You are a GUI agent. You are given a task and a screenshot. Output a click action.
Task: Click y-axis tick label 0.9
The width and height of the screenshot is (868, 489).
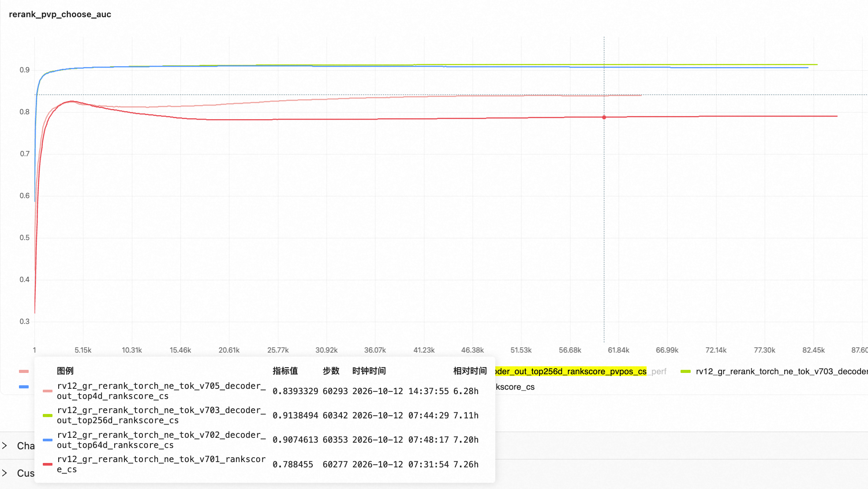pos(25,70)
